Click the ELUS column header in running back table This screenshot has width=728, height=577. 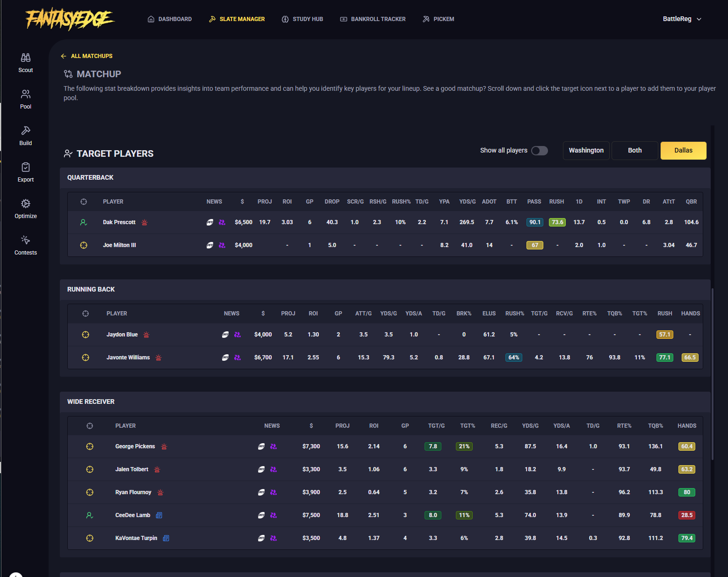(489, 314)
